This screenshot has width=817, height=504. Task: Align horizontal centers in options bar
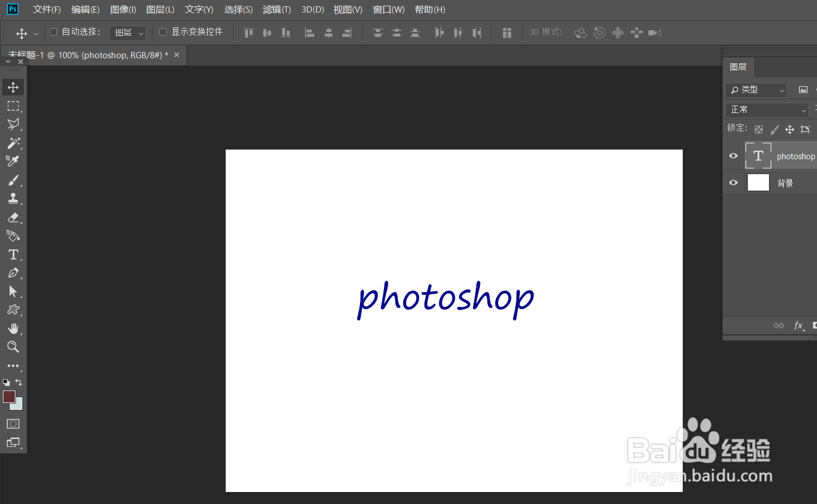pos(329,33)
